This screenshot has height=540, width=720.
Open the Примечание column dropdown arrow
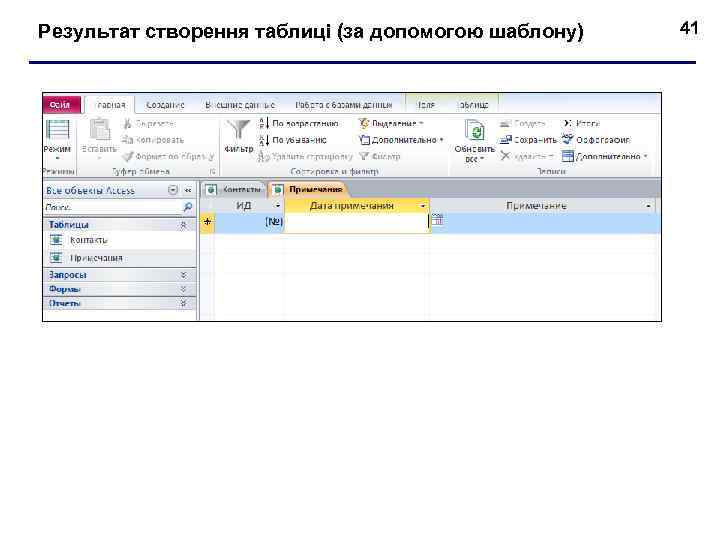(648, 206)
